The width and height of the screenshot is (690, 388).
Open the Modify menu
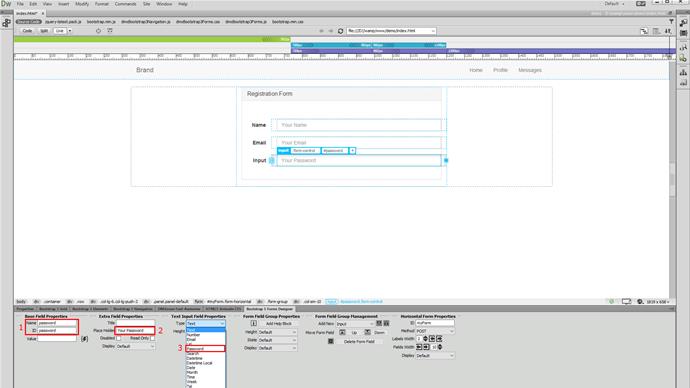pyautogui.click(x=82, y=4)
